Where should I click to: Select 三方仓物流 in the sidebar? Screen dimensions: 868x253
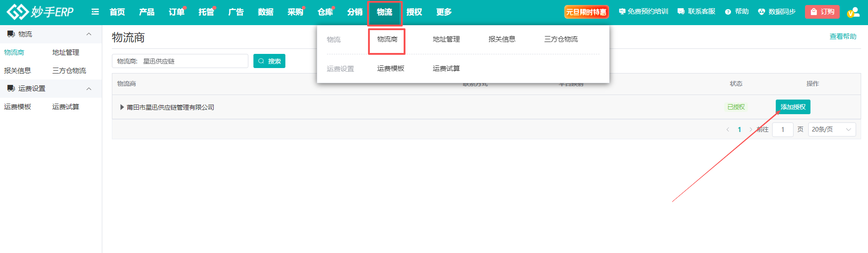(69, 71)
